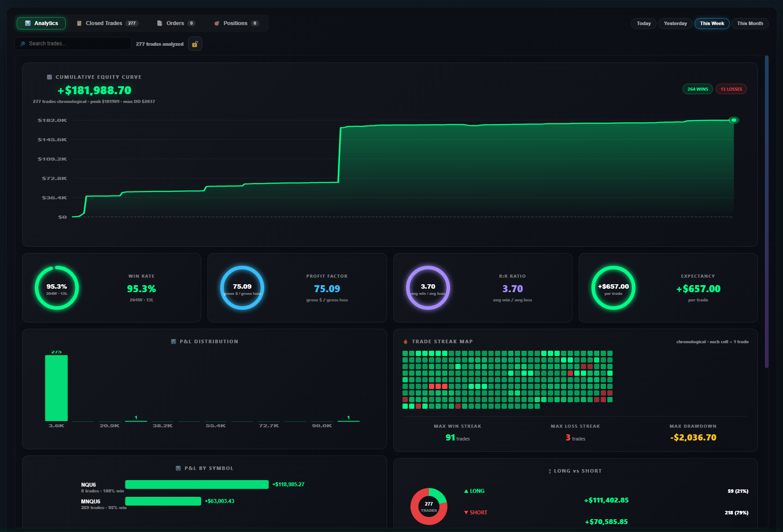Select the This Month filter

[x=750, y=23]
